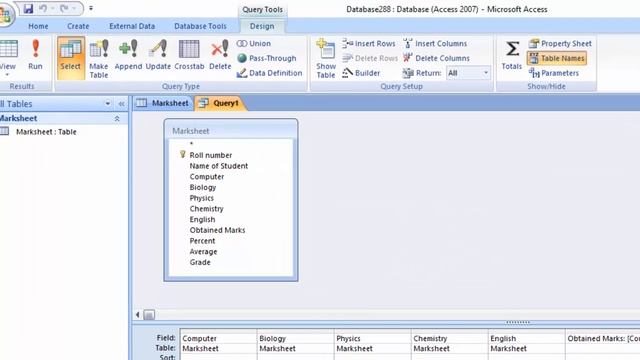Click Delete Rows in Query Setup

(x=370, y=58)
